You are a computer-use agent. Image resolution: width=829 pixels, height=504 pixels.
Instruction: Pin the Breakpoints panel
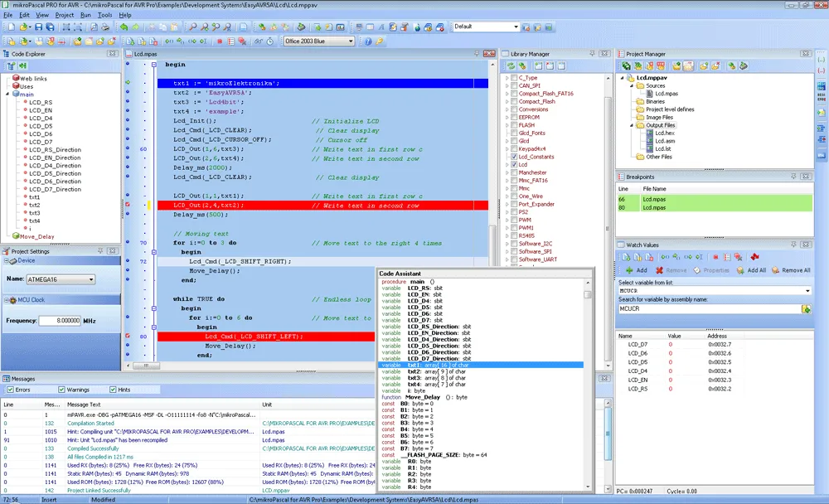[x=793, y=176]
